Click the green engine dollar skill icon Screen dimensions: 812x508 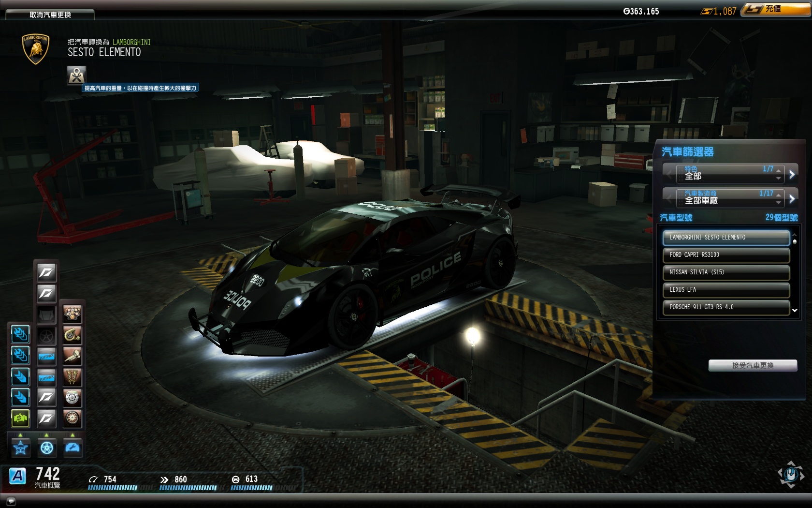[20, 418]
